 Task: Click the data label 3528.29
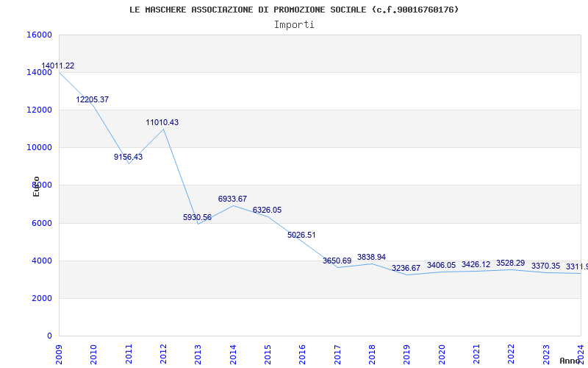[x=510, y=263]
